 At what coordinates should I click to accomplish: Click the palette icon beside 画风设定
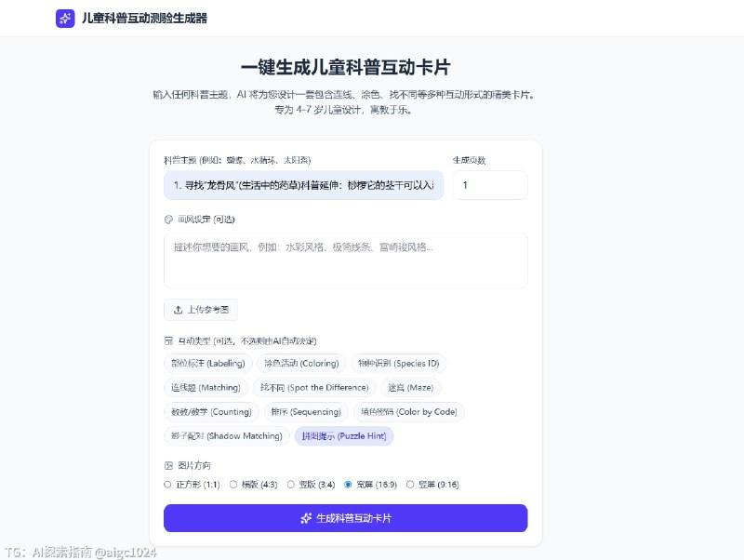coord(168,219)
